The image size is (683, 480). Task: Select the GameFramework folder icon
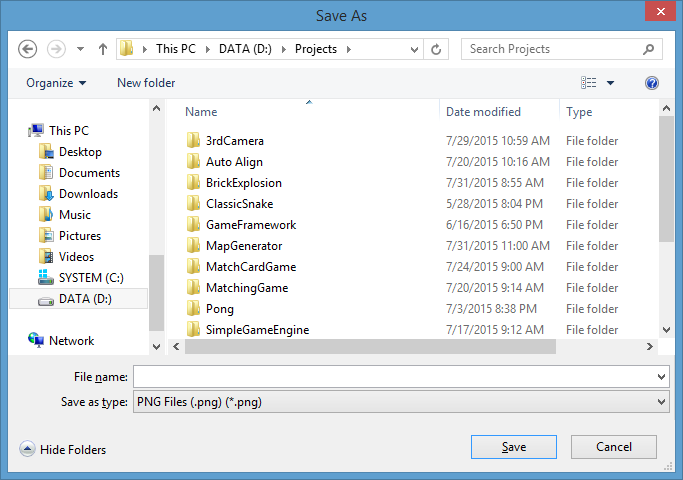coord(193,224)
